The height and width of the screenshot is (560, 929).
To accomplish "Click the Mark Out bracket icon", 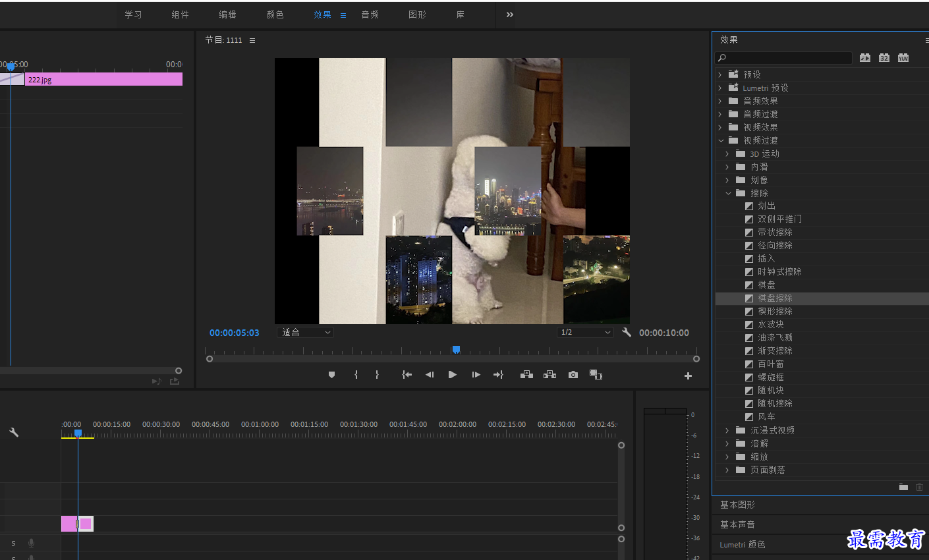I will tap(377, 375).
